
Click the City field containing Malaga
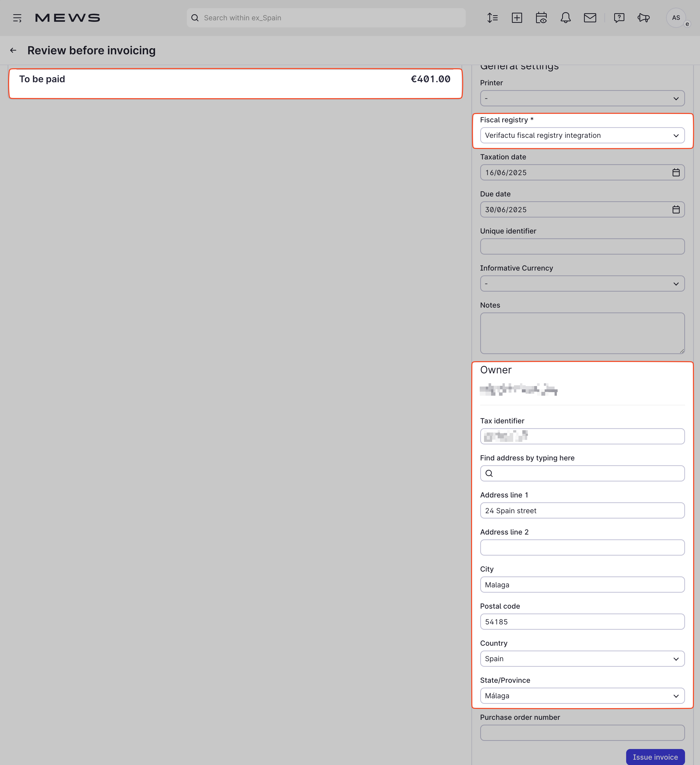tap(582, 585)
